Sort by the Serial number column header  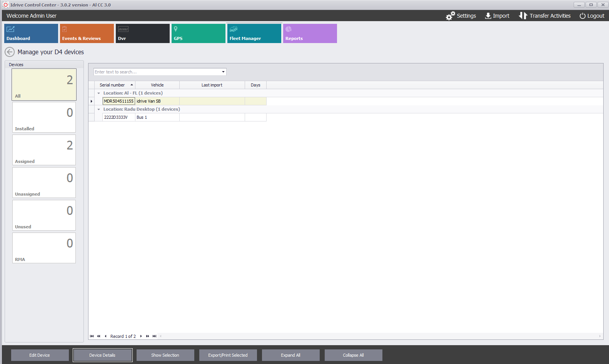[x=112, y=85]
